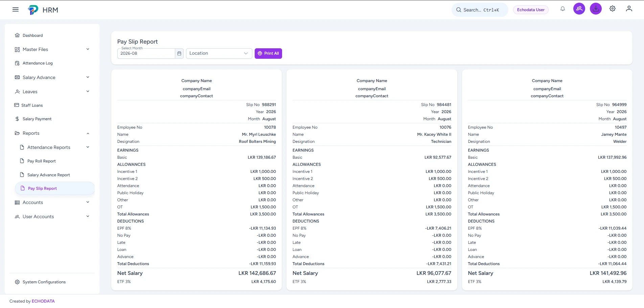Click the Attendance Log icon
Image resolution: width=644 pixels, height=308 pixels.
(x=17, y=63)
